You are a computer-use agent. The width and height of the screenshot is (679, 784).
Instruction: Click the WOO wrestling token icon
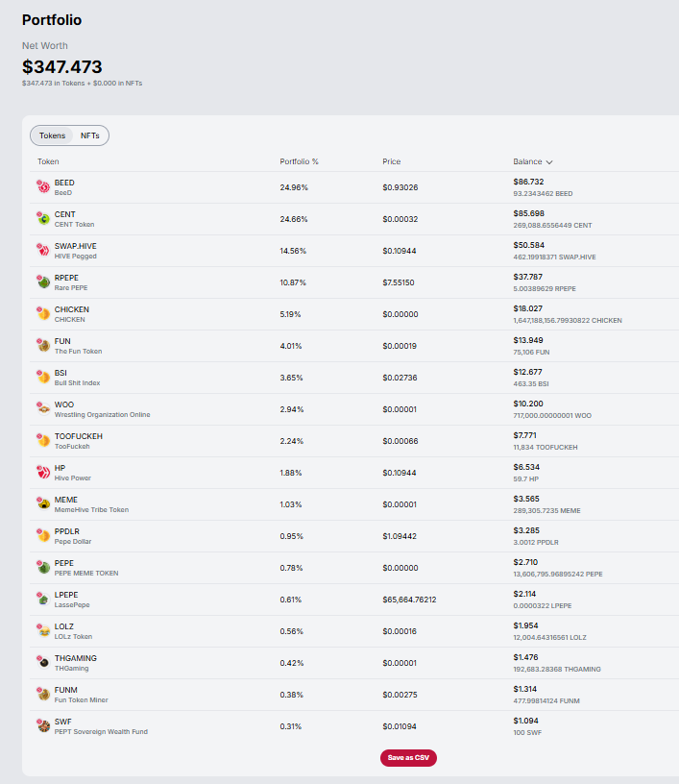tap(43, 409)
